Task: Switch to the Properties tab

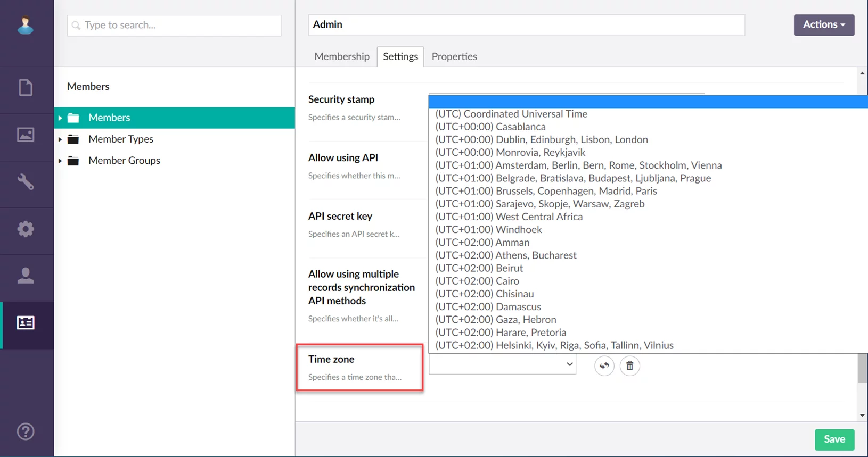Action: [454, 56]
